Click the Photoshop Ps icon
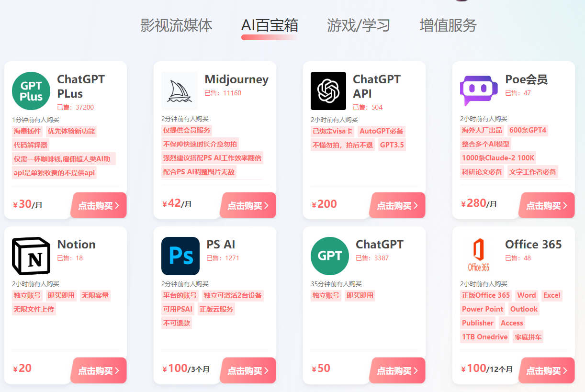The width and height of the screenshot is (585, 392). pyautogui.click(x=180, y=256)
